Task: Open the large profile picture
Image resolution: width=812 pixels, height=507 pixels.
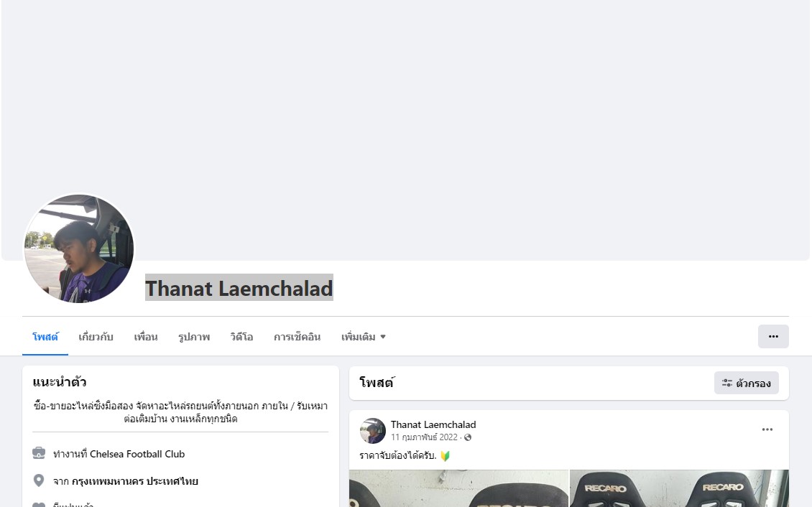Action: pos(79,248)
